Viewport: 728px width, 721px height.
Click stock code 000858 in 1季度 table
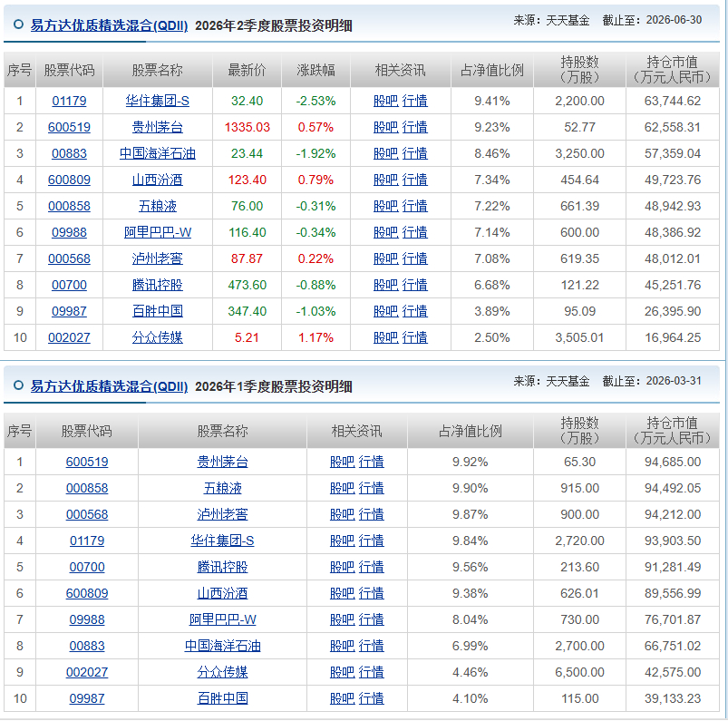[x=87, y=488]
